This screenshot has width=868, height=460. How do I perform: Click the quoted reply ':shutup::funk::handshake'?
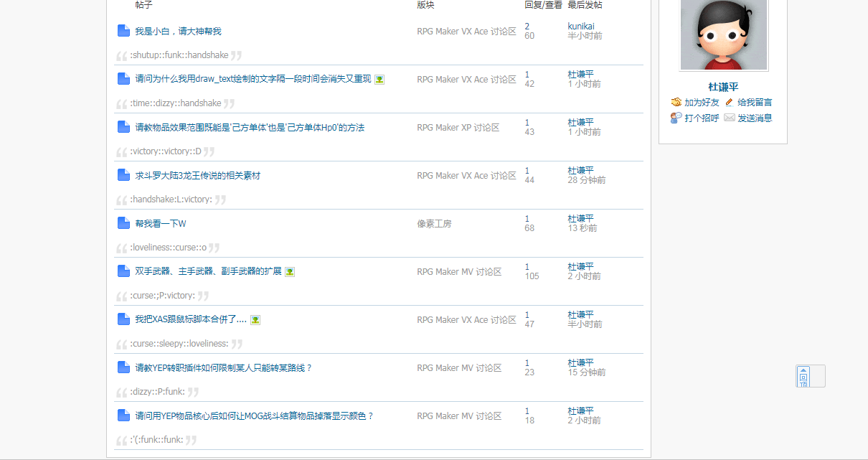179,55
